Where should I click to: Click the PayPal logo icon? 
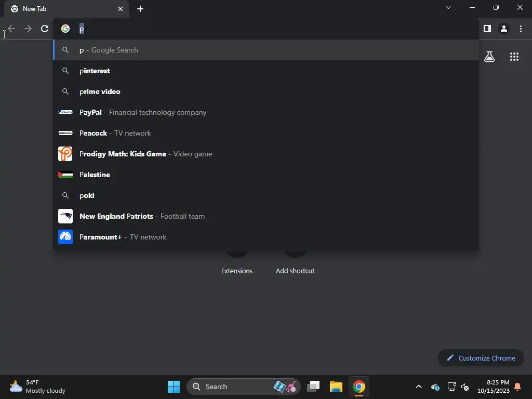(65, 112)
